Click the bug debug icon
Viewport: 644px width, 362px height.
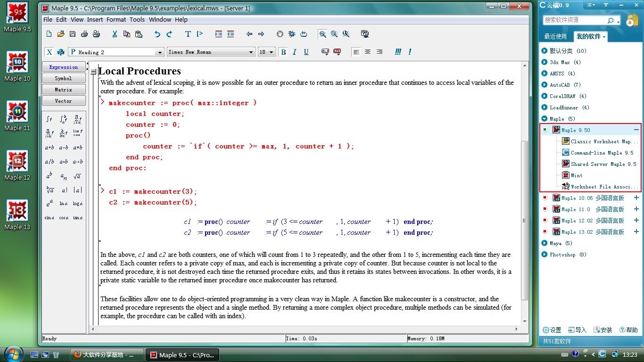pyautogui.click(x=292, y=34)
